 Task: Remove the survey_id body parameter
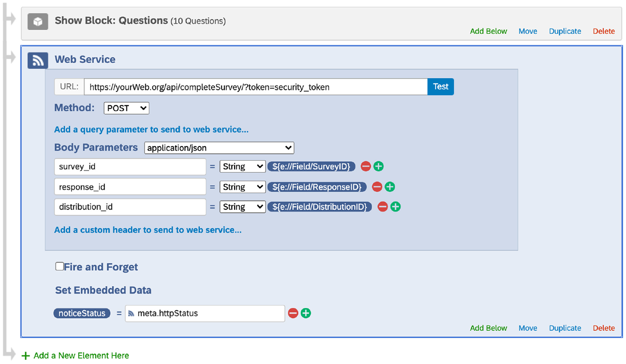pos(366,166)
